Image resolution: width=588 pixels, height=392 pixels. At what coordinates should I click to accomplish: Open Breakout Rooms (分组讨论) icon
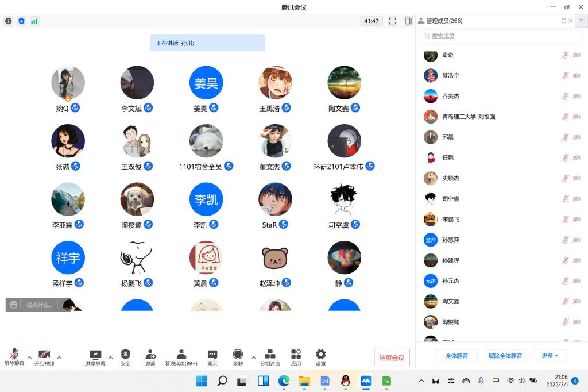coord(270,355)
